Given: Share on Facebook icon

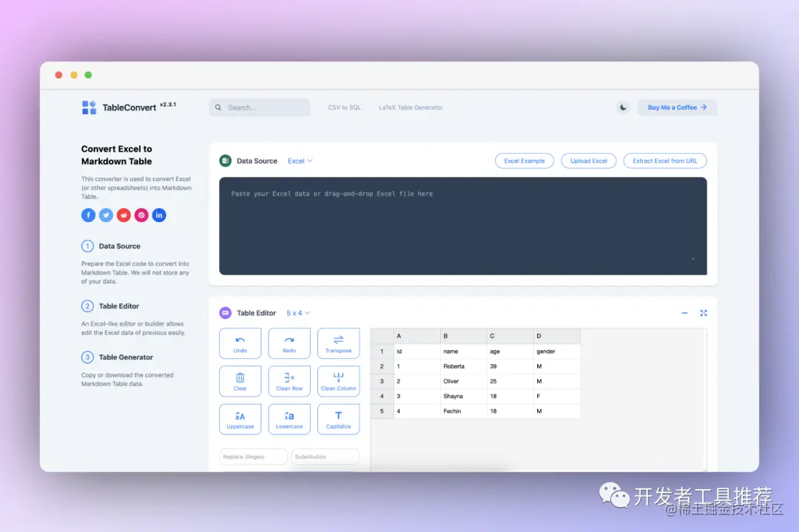Looking at the screenshot, I should [88, 215].
